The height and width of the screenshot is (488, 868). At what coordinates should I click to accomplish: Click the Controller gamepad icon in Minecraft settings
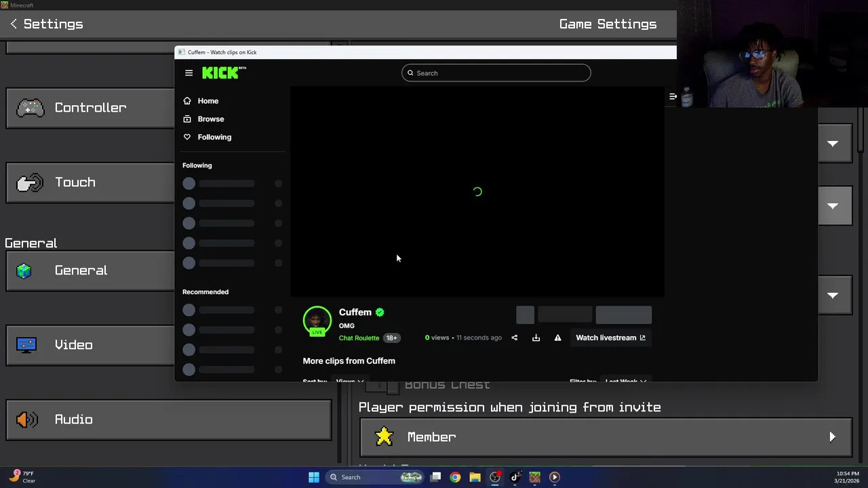(x=30, y=108)
